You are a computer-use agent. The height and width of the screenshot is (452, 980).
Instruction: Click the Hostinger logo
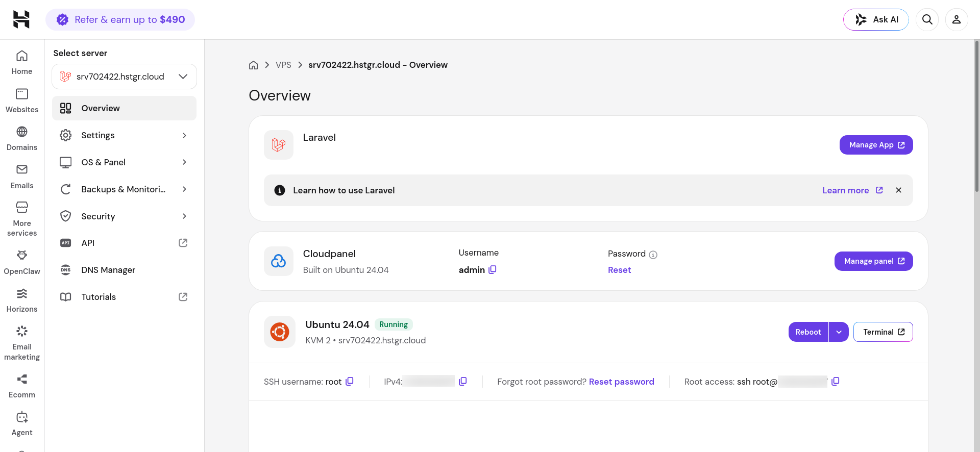[x=21, y=19]
